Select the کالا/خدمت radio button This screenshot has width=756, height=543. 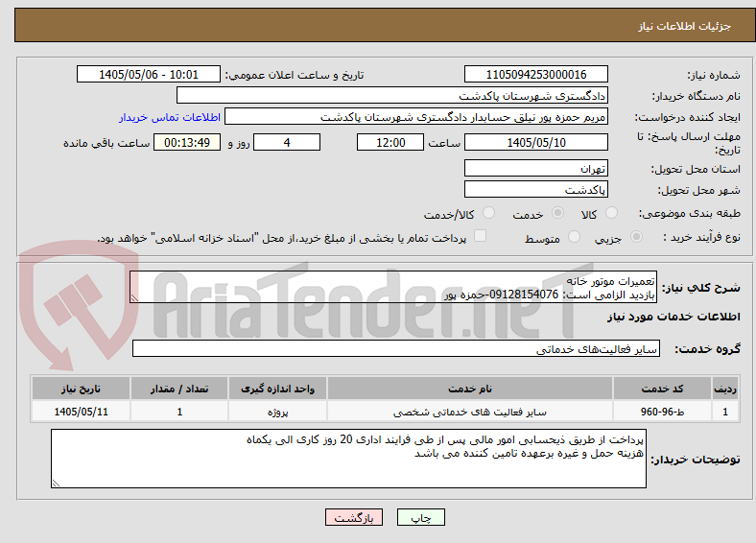489,213
